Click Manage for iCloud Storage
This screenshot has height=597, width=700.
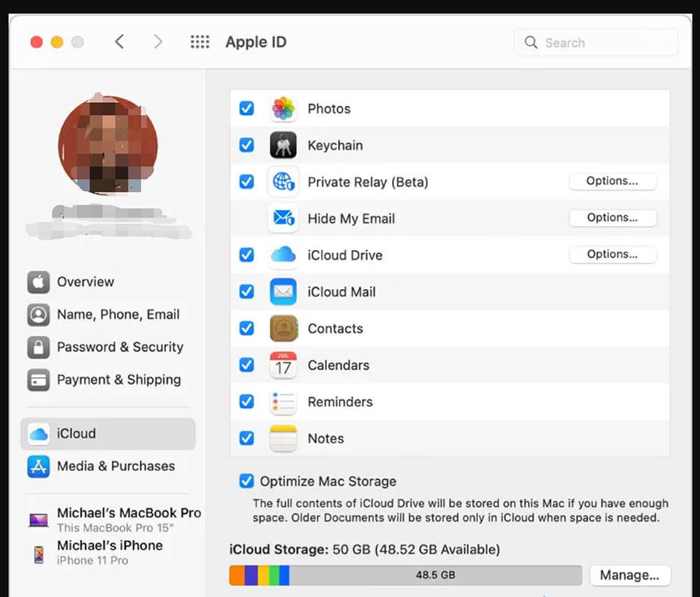(x=629, y=575)
